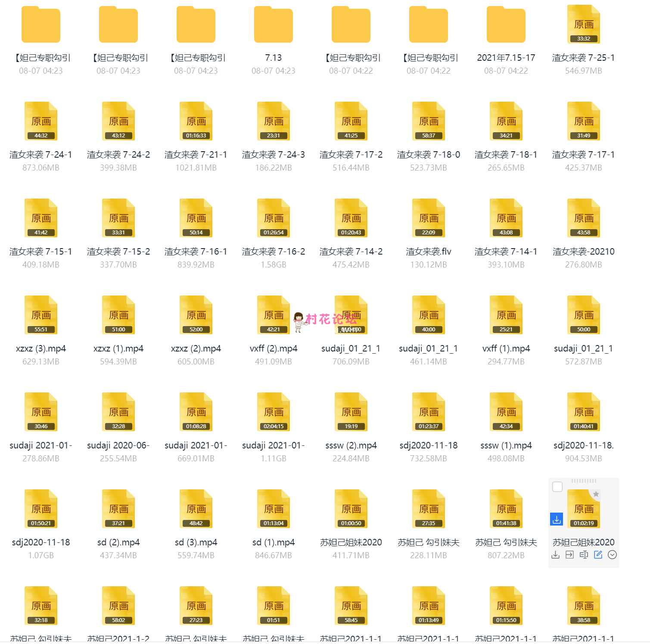
Task: Open the 渣女来袭 7-16-2 video icon
Action: click(x=274, y=218)
